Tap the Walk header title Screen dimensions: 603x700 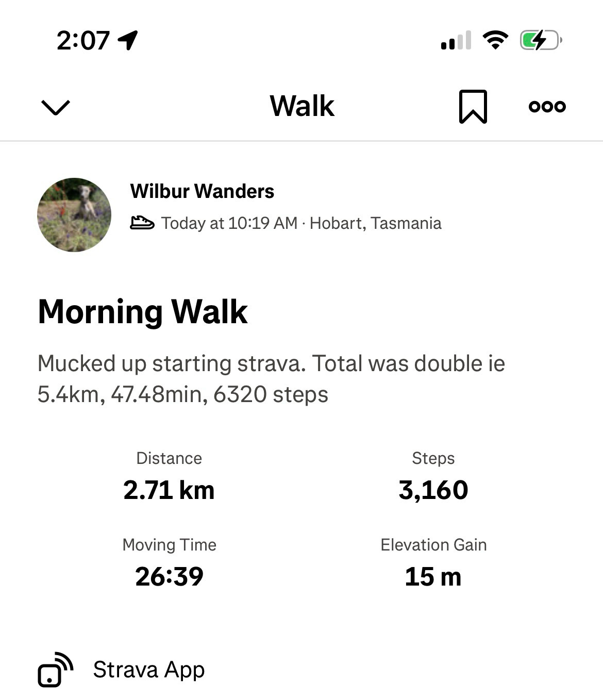point(302,106)
